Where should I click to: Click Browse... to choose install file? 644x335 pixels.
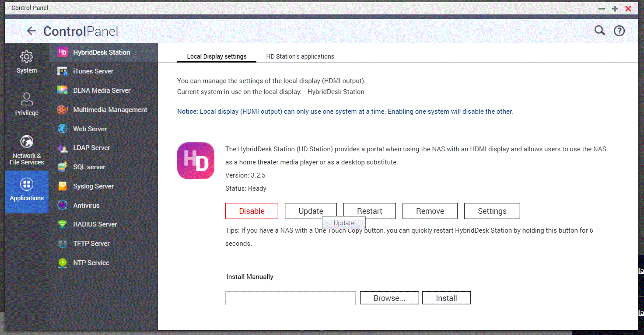click(389, 298)
